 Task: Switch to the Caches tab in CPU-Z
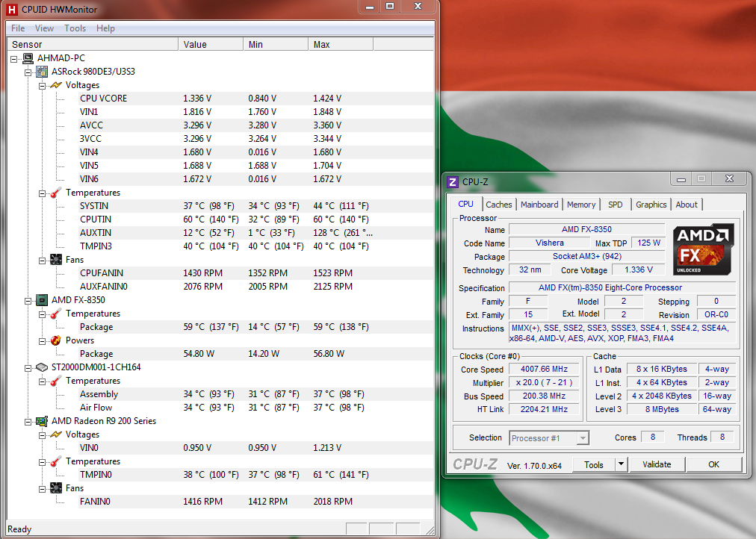pyautogui.click(x=499, y=205)
